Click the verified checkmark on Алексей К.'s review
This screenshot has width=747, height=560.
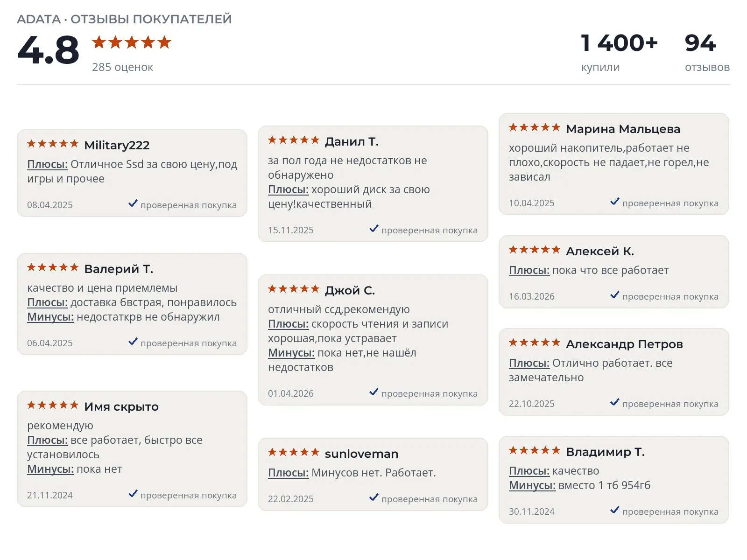click(x=615, y=295)
